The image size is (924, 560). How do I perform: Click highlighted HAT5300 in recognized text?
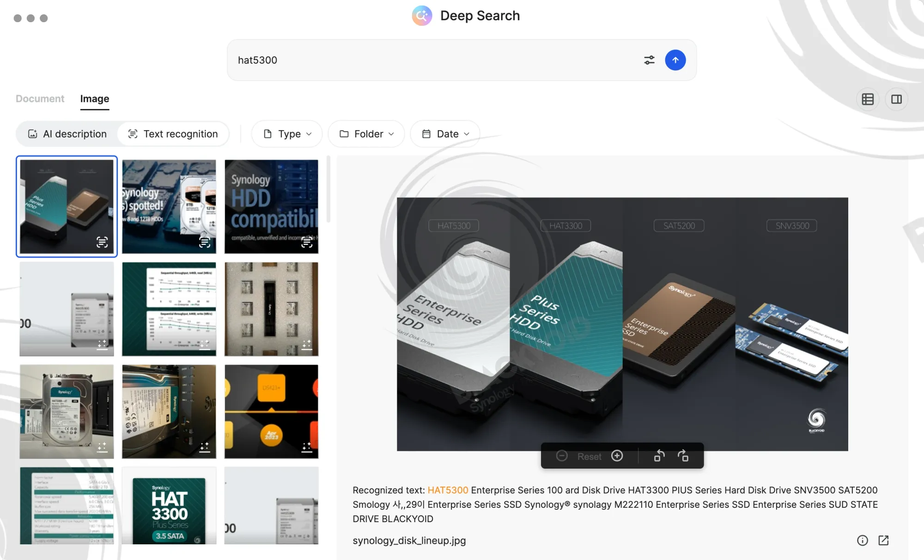448,490
